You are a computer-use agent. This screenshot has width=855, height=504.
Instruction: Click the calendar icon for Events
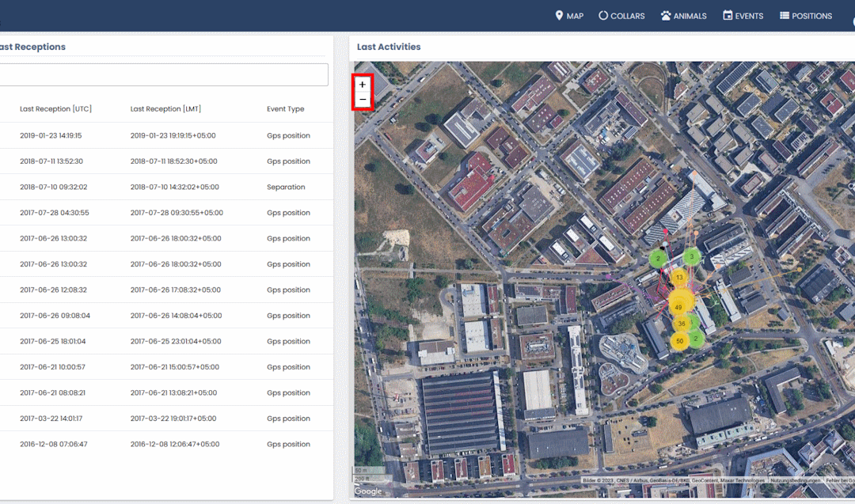[x=727, y=15]
